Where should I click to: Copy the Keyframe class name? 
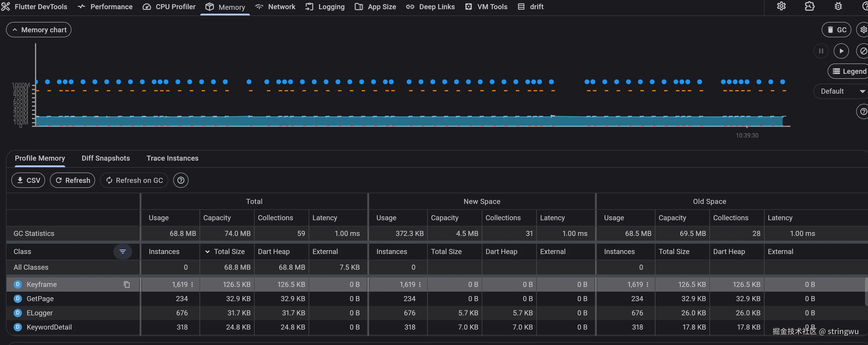point(127,285)
